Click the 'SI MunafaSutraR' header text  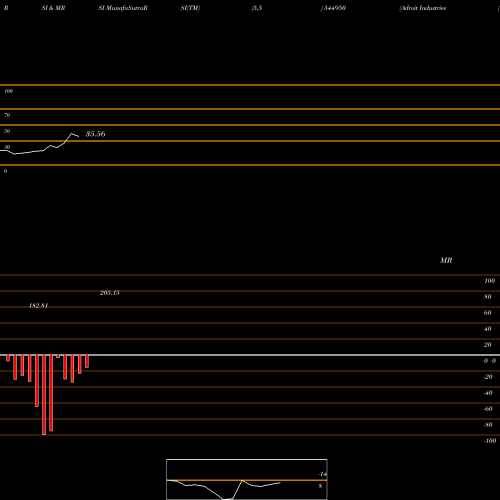click(x=123, y=8)
